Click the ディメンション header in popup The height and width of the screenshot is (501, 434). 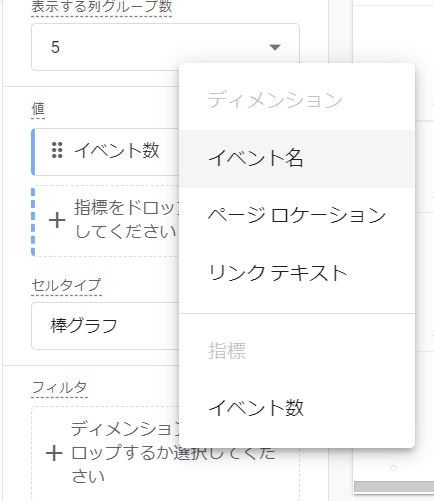275,100
